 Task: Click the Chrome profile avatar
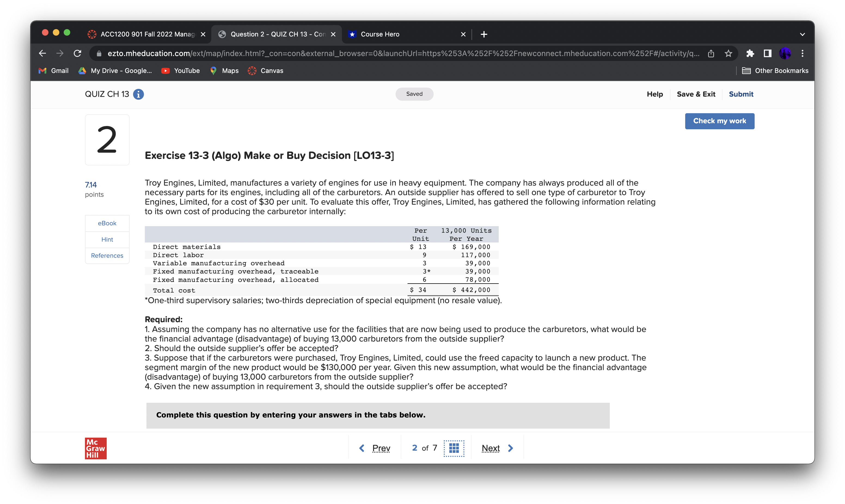(x=785, y=53)
